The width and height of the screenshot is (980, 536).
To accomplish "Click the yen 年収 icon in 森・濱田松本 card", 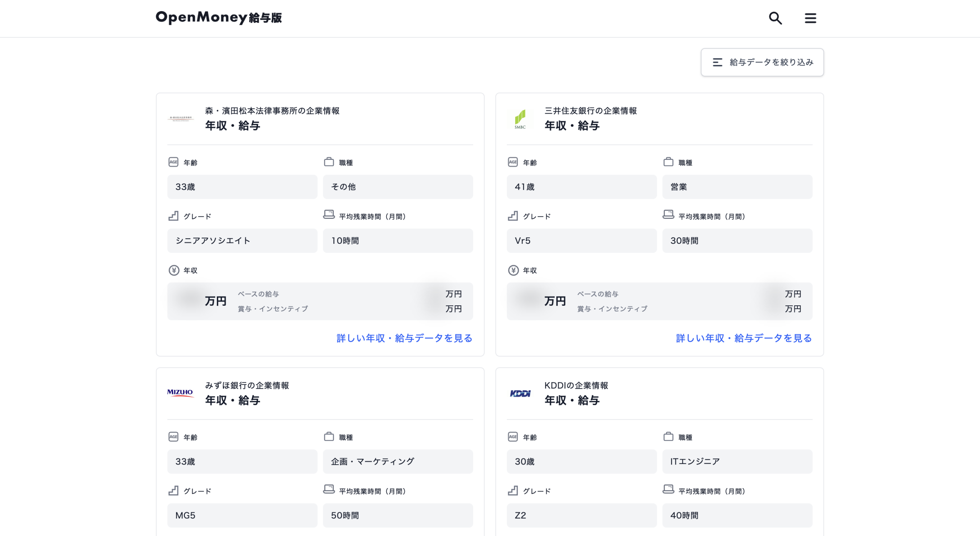I will tap(174, 270).
